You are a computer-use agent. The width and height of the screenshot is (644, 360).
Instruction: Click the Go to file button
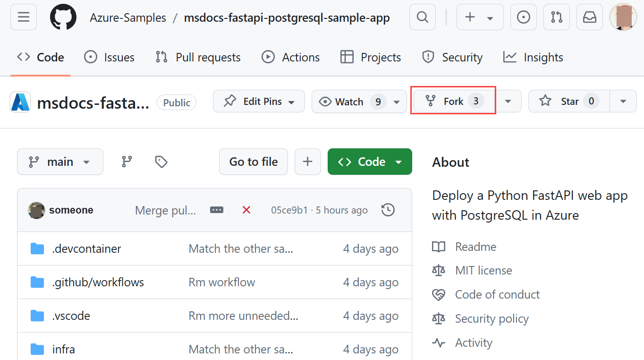[x=253, y=162]
